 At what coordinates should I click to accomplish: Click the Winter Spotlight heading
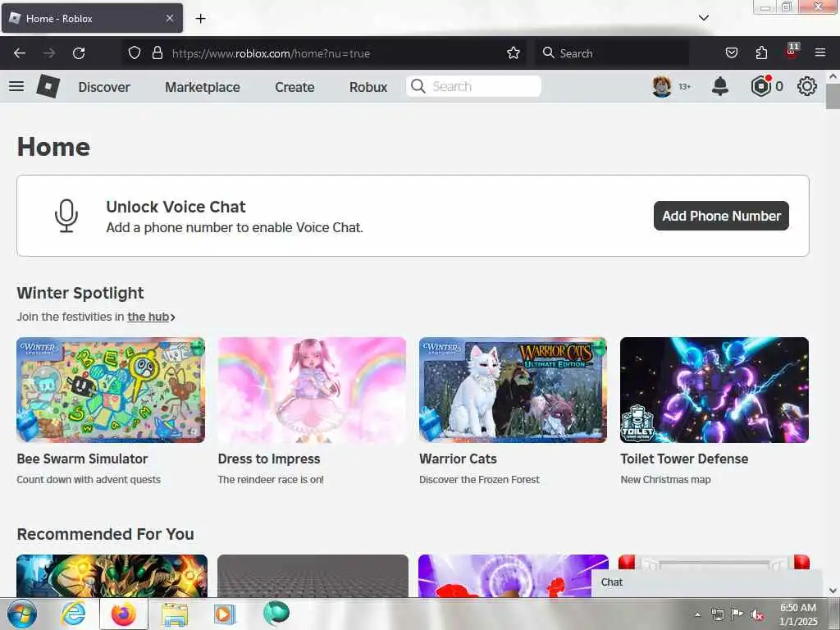pos(80,293)
